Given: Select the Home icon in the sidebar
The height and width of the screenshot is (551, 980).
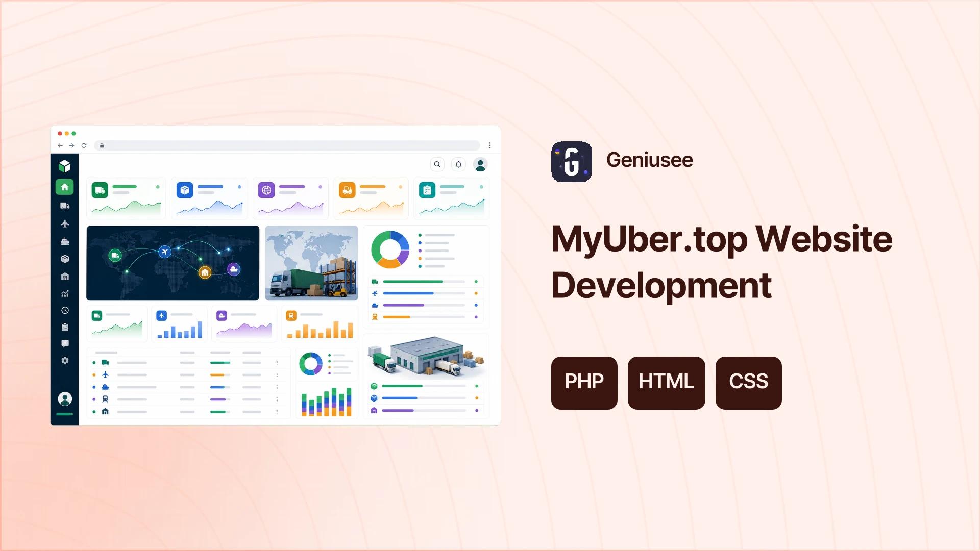Looking at the screenshot, I should tap(65, 187).
